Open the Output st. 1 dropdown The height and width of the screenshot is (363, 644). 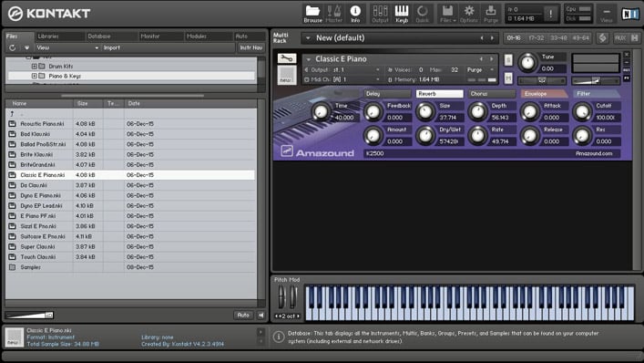point(342,70)
